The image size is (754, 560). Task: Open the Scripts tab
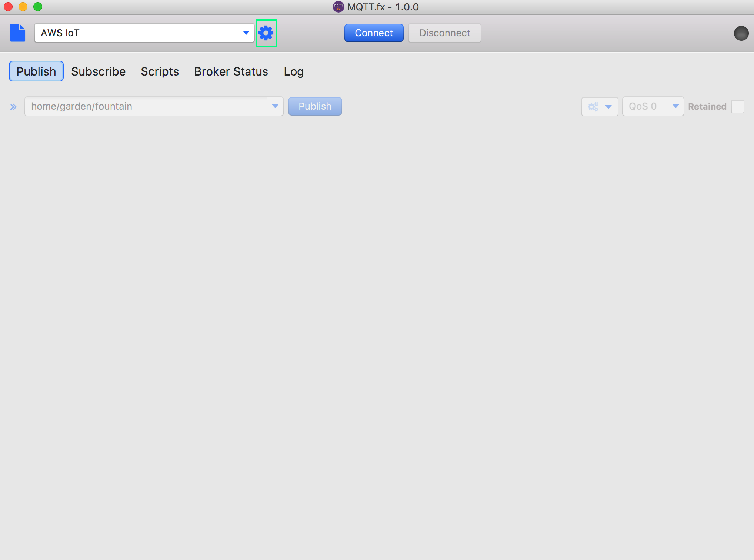(160, 71)
